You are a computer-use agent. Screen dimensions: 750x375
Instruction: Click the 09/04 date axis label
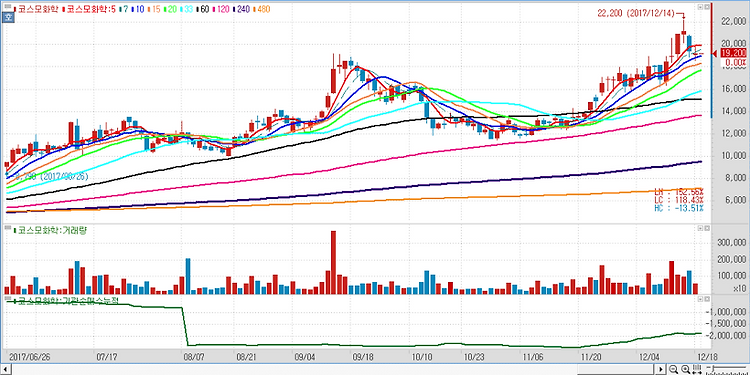pos(305,357)
